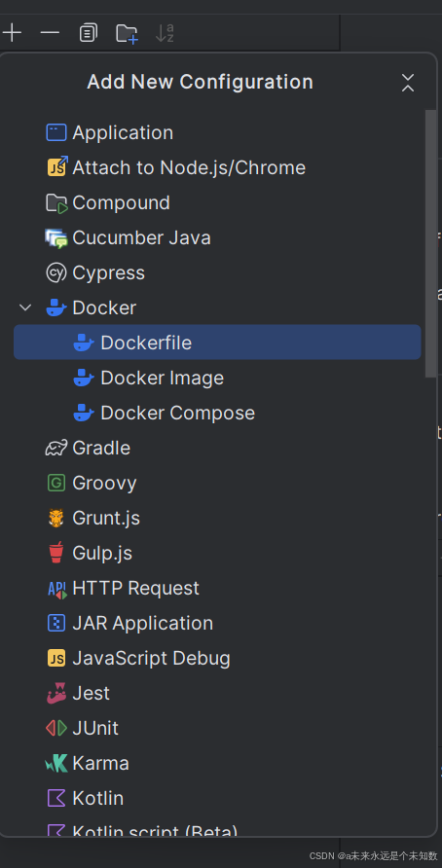
Task: Click the Add New Configuration plus icon
Action: click(x=12, y=33)
